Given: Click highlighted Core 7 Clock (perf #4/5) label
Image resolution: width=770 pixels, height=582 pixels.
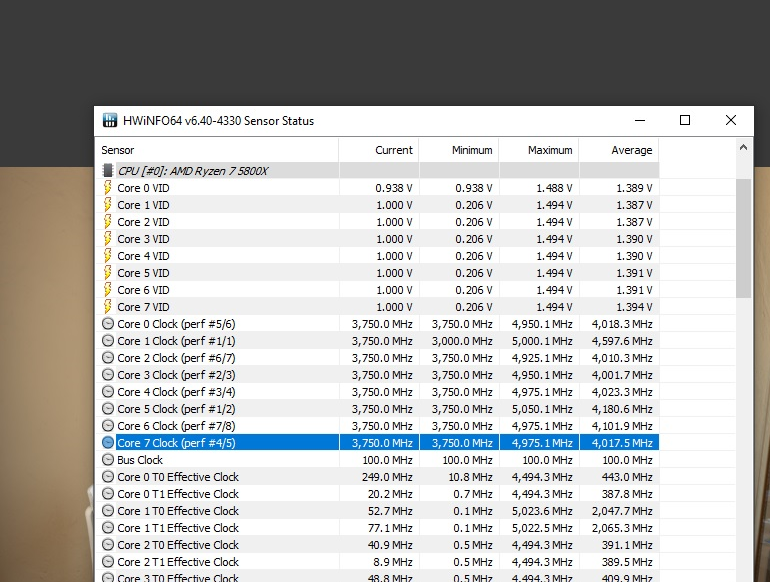Looking at the screenshot, I should click(x=176, y=443).
